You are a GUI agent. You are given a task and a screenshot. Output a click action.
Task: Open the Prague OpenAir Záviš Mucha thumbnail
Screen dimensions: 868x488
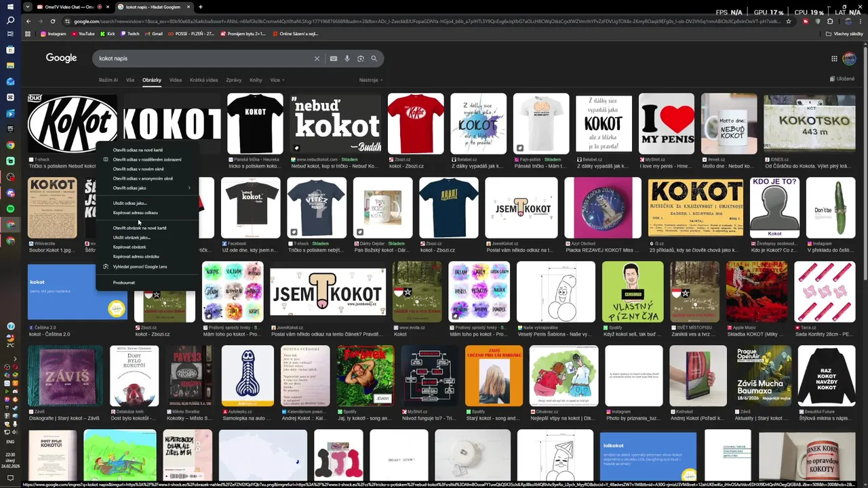pos(763,376)
